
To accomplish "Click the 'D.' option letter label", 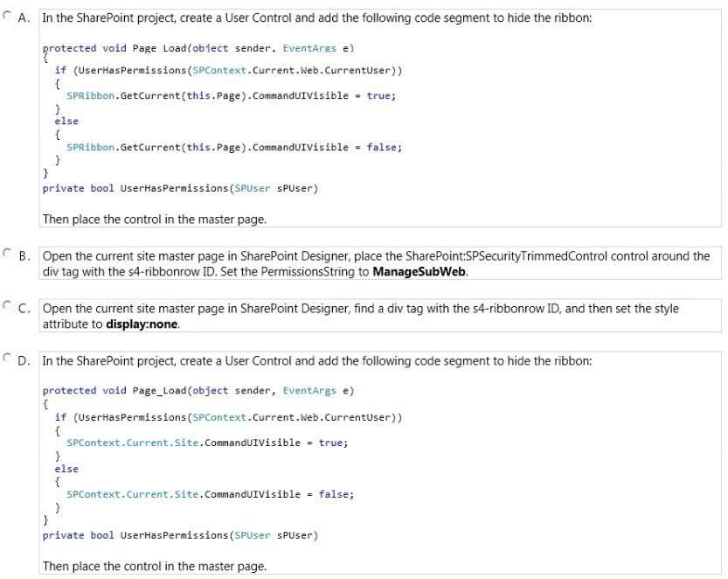I will click(x=24, y=360).
